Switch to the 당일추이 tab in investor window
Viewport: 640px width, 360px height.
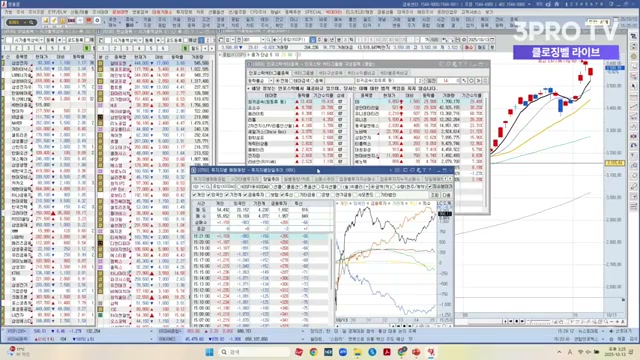coord(271,179)
